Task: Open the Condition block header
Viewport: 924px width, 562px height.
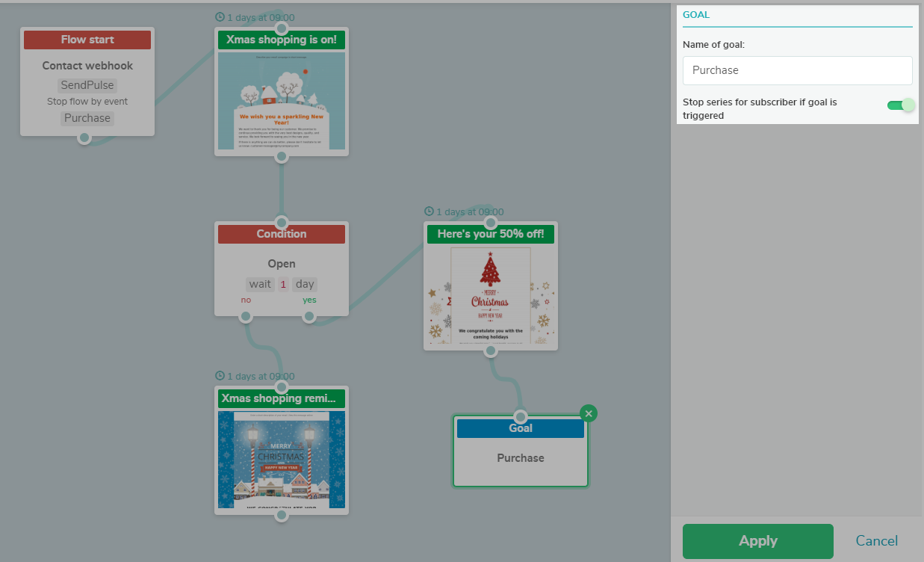Action: point(282,234)
